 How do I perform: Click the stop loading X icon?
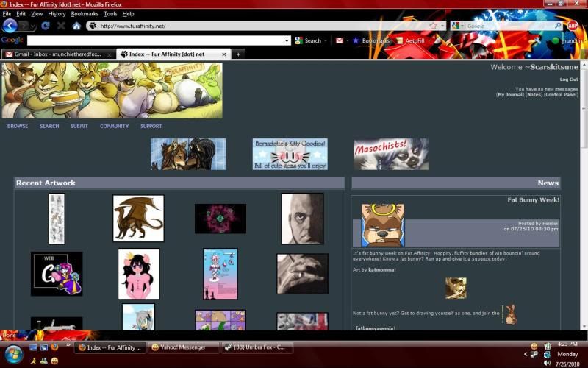[61, 26]
